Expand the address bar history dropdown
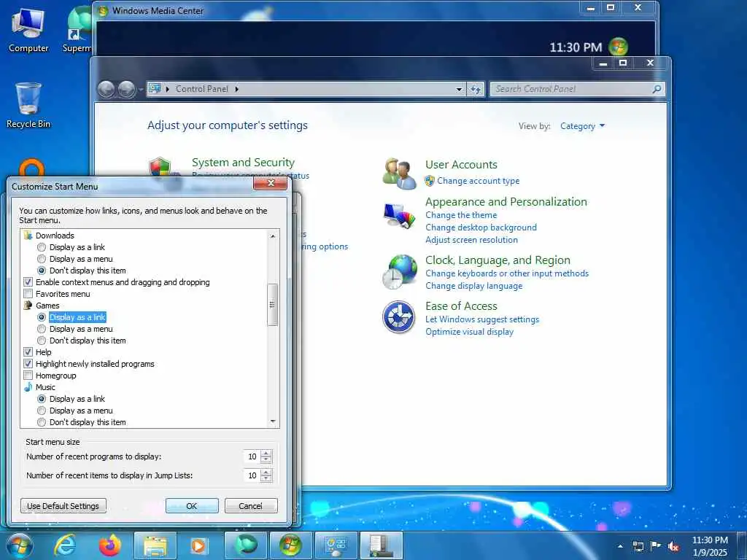The height and width of the screenshot is (560, 747). [x=459, y=89]
